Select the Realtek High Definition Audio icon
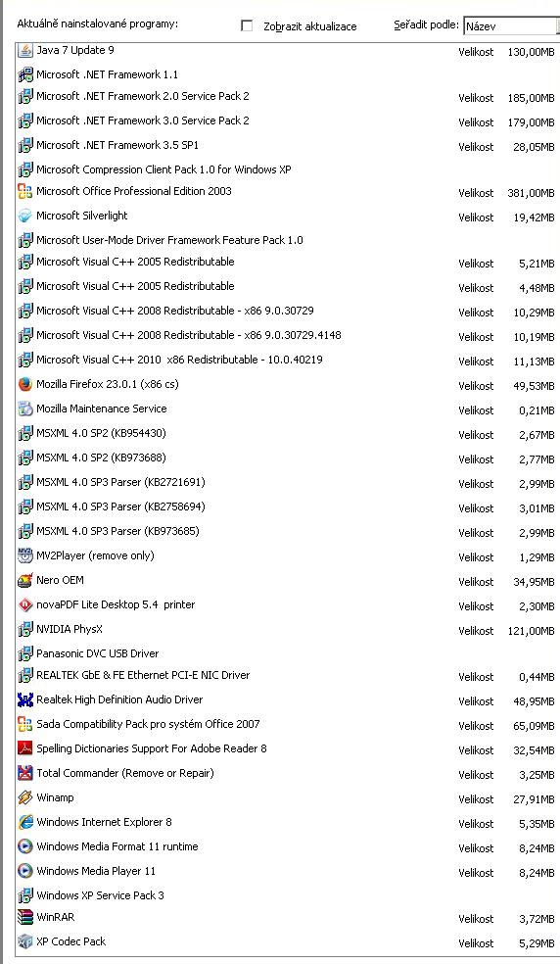Viewport: 560px width, 964px height. [24, 699]
